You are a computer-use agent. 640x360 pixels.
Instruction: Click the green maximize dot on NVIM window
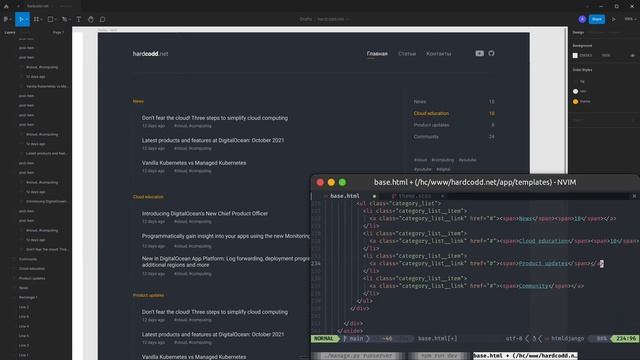[342, 182]
